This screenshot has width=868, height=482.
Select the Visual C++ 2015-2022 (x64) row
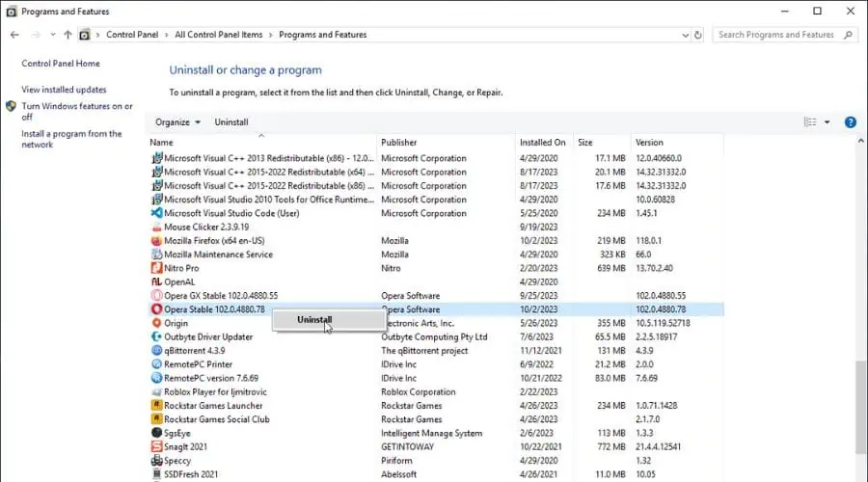(436, 173)
